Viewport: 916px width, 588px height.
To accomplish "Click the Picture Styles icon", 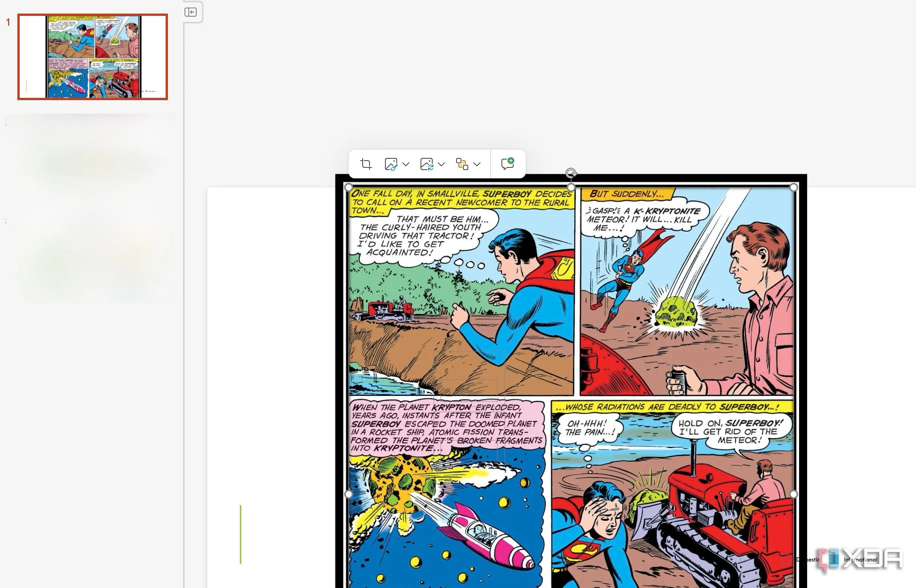I will [391, 164].
